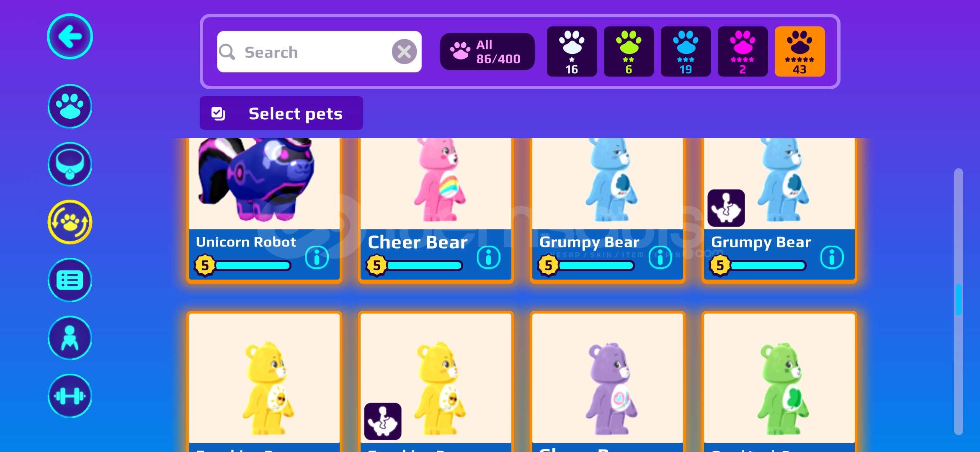Show All pets 86/400
Screen dimensions: 980x452
pos(487,52)
